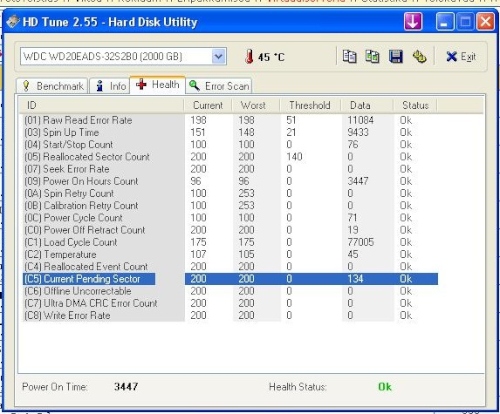Minimize the HD Tune window
Viewport: 500px width, 414px height.
point(445,22)
